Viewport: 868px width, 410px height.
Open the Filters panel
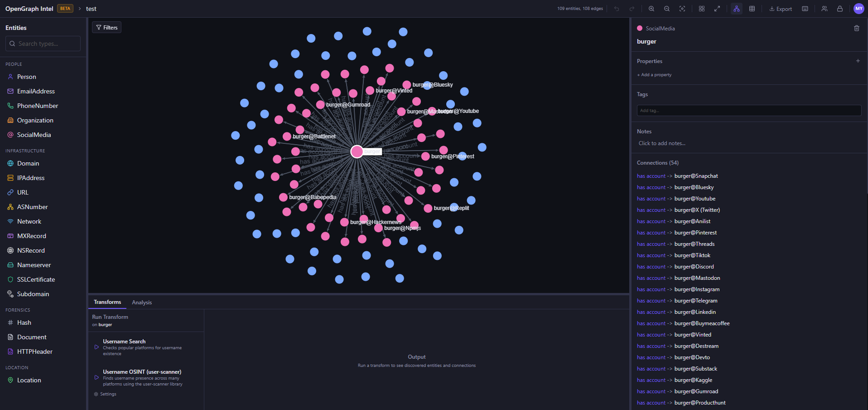[107, 28]
